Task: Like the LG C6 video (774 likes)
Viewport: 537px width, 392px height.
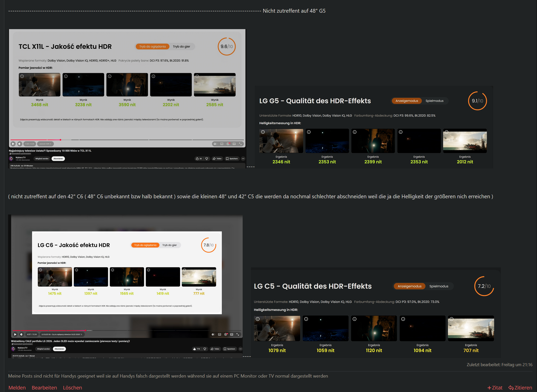Action: click(196, 349)
